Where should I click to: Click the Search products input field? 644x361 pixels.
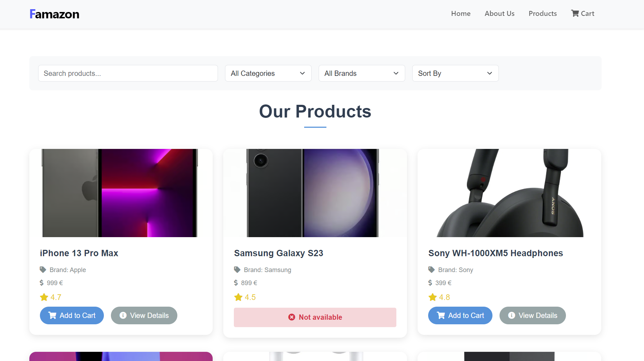click(128, 73)
